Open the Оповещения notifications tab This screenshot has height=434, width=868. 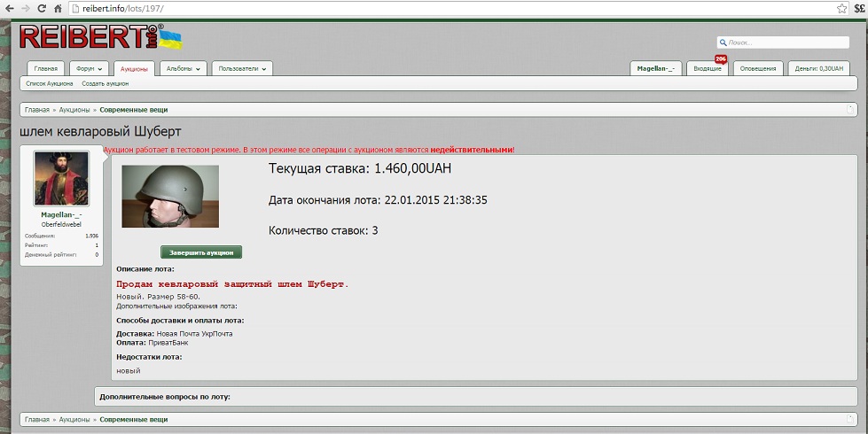coord(758,68)
